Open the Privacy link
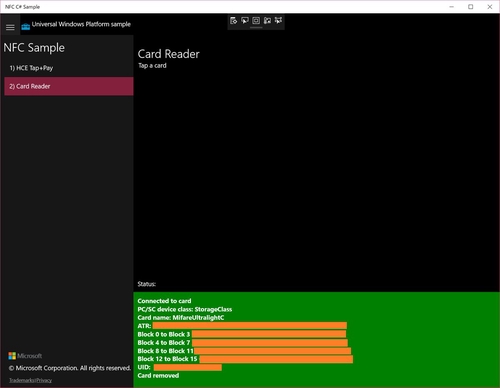Image resolution: width=500 pixels, height=388 pixels. 44,380
